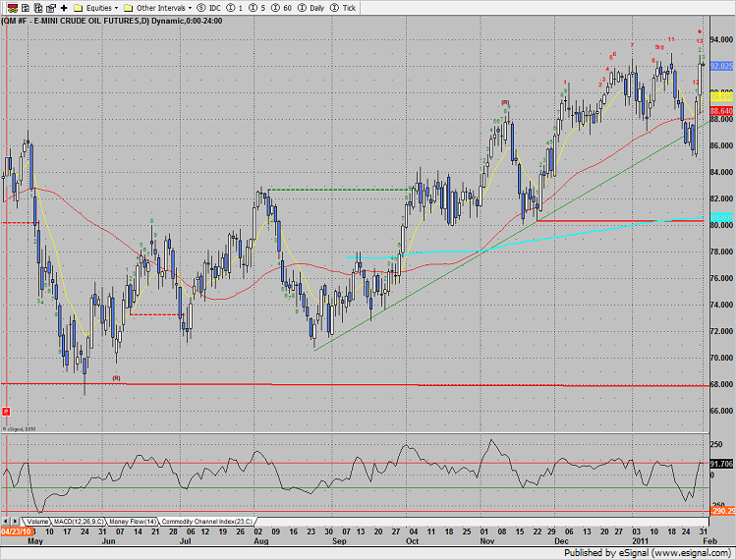This screenshot has width=736, height=560.
Task: Click the small red flag icon at chart left
Action: pos(6,412)
